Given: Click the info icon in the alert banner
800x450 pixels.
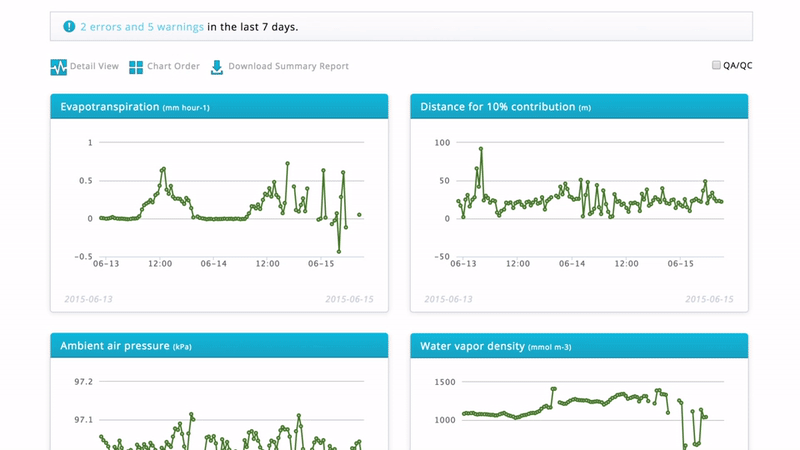Looking at the screenshot, I should 68,26.
